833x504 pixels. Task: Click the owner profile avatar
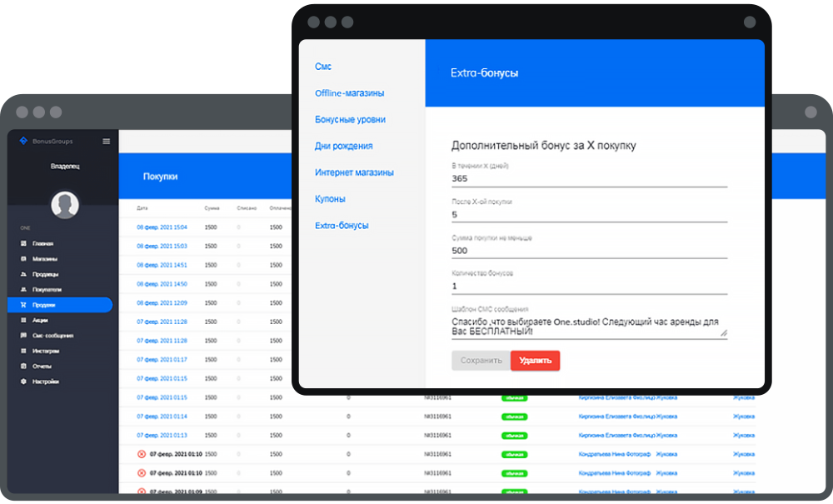pos(65,204)
